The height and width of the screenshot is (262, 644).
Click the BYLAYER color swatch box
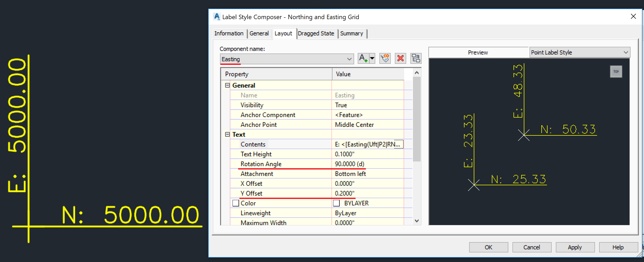336,203
